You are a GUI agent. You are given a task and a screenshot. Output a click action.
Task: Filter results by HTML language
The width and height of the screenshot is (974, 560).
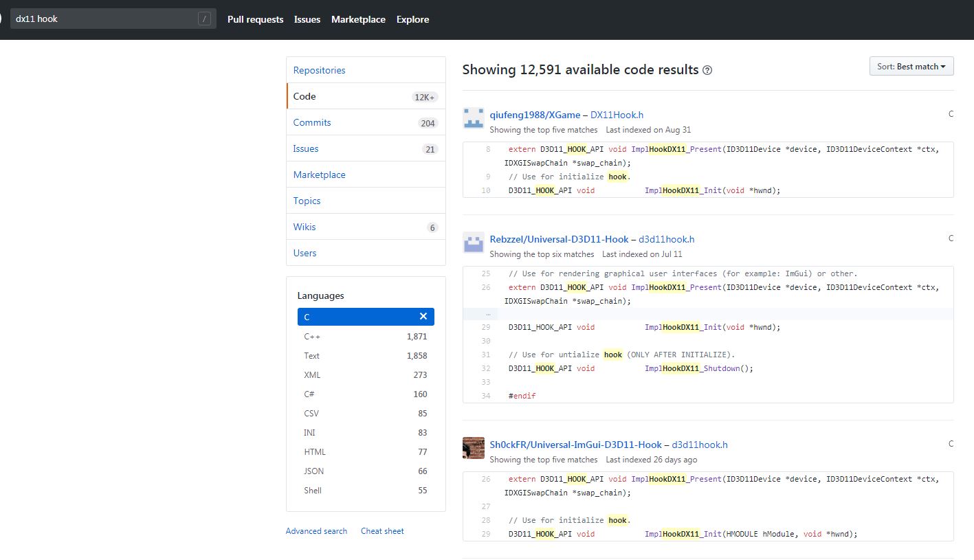pyautogui.click(x=366, y=452)
